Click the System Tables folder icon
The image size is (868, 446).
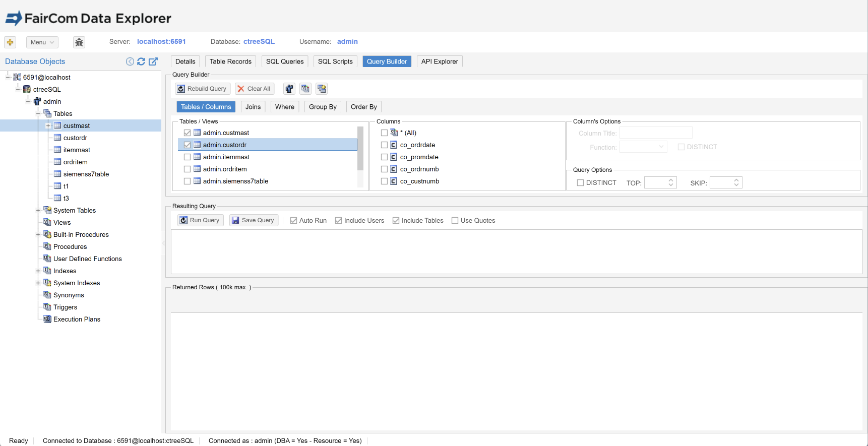47,210
